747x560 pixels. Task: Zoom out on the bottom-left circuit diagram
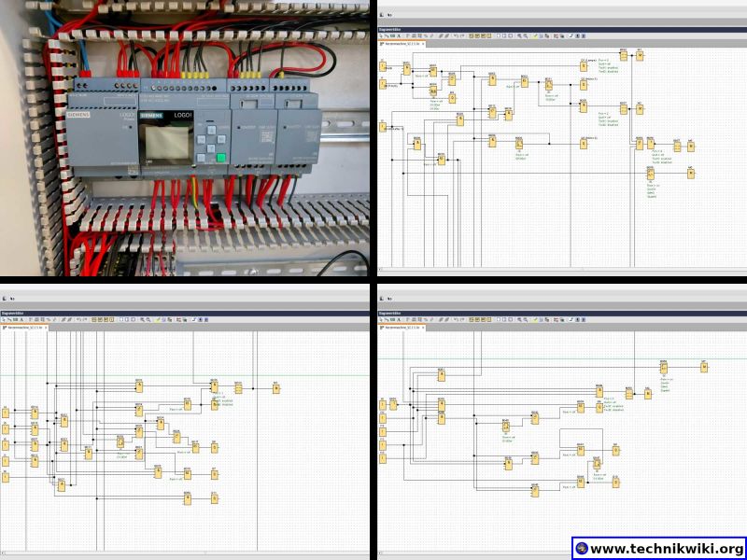click(x=148, y=319)
